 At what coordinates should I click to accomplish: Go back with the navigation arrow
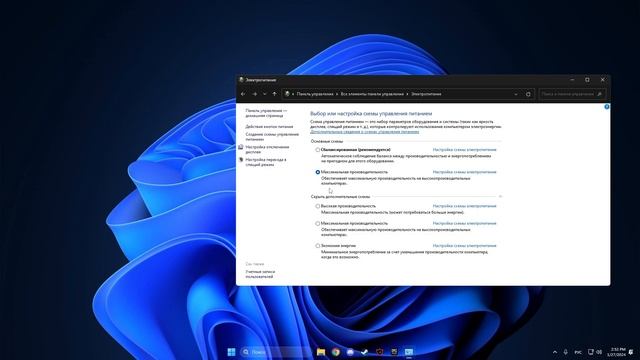point(243,94)
